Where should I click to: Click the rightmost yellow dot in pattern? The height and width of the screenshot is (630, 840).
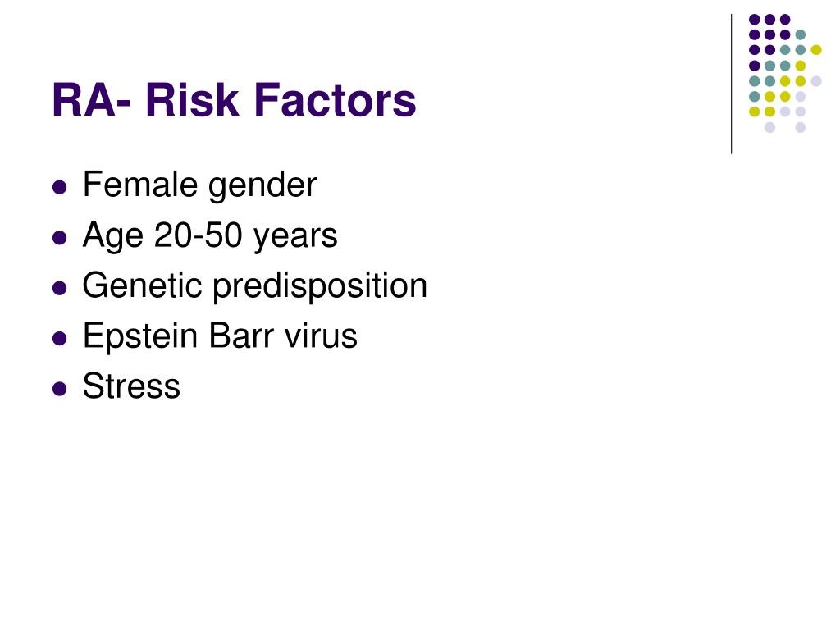(816, 50)
